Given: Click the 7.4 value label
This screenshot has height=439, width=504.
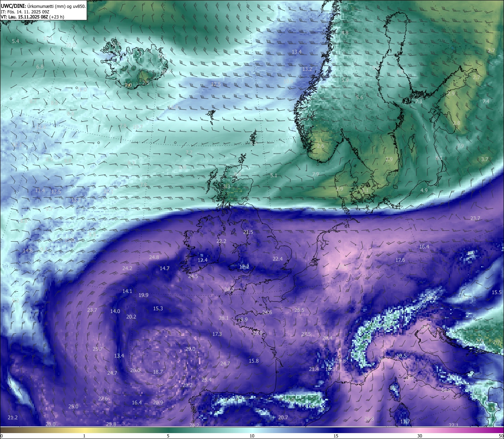Looking at the screenshot, I should click(x=486, y=102).
